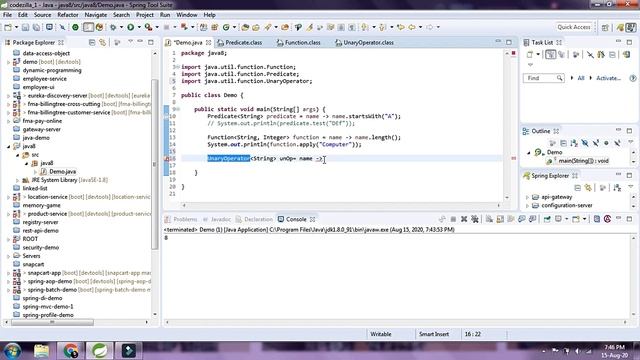Click the Categorized view icon in Task List
The image size is (640, 360).
point(550,55)
